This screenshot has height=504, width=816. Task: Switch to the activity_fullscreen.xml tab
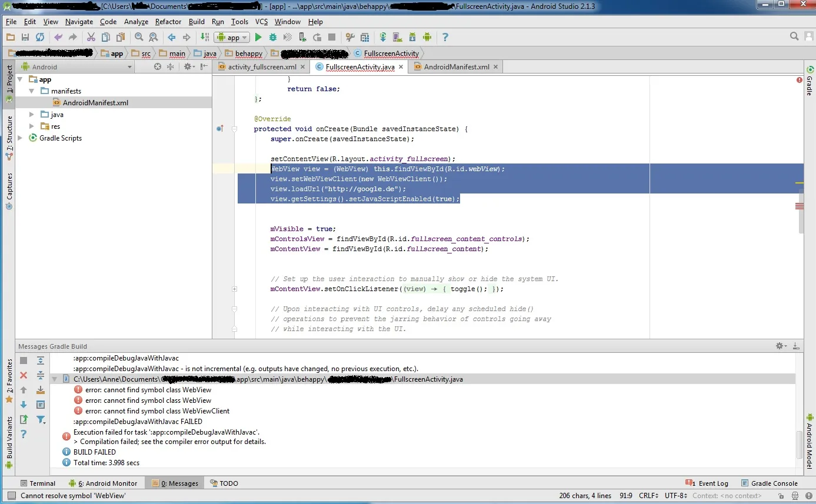262,67
